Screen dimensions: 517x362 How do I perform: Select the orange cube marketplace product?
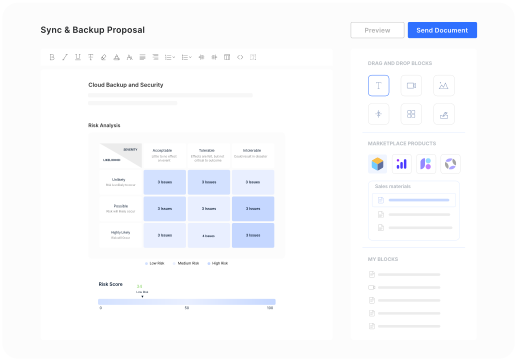(x=378, y=164)
